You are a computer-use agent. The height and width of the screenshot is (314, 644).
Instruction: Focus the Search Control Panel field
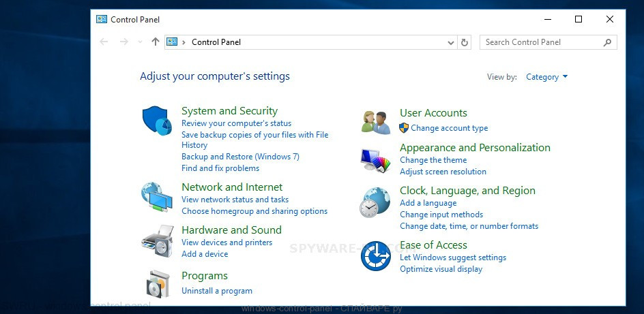pyautogui.click(x=548, y=42)
